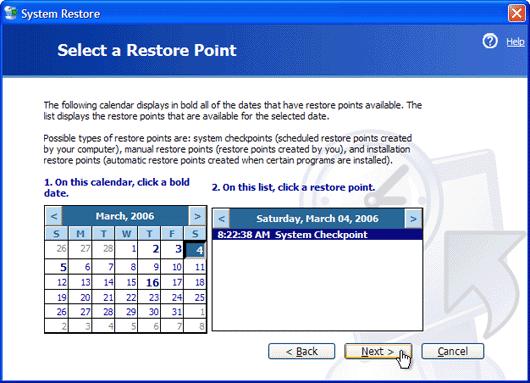Select date 11 on the calendar
Image resolution: width=530 pixels, height=383 pixels.
(x=195, y=267)
